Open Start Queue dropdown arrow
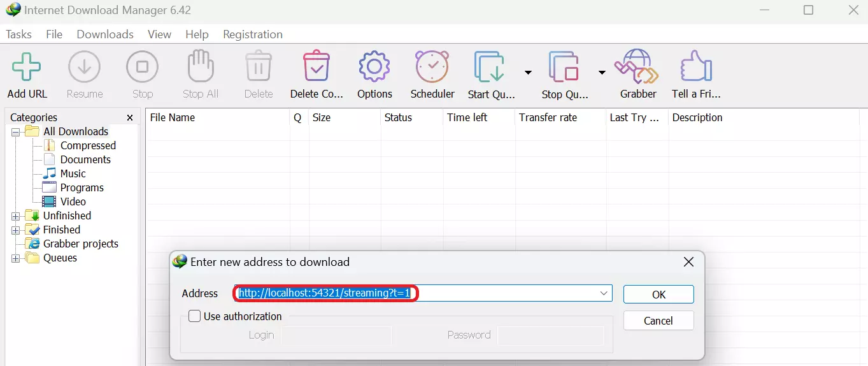This screenshot has width=868, height=366. tap(528, 72)
